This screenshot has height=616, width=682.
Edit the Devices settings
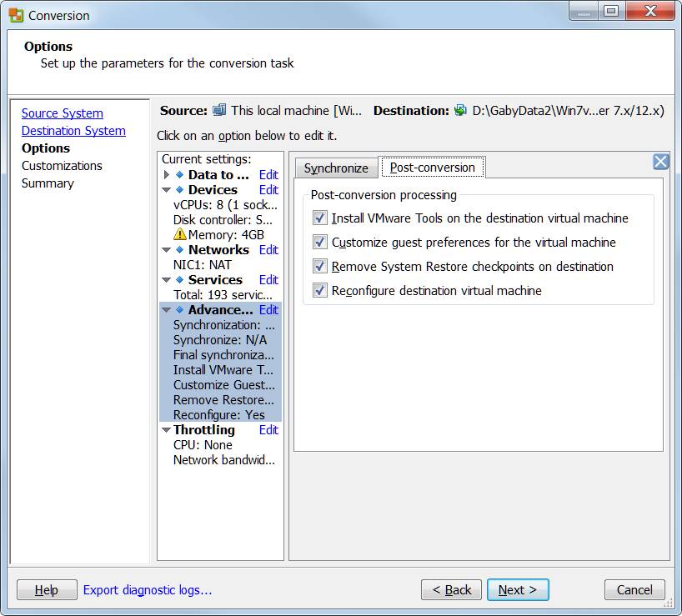click(x=268, y=190)
